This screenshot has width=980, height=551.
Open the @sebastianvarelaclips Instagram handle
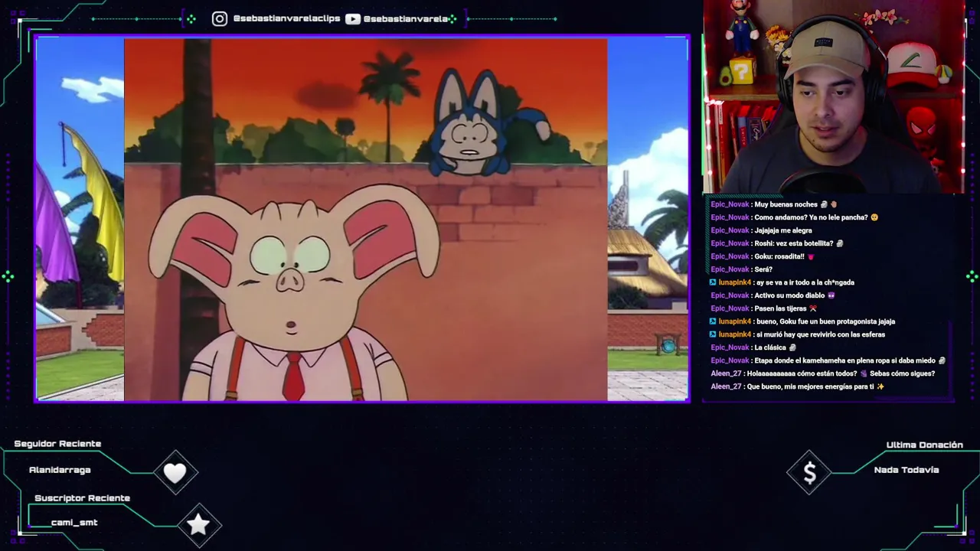coord(286,18)
